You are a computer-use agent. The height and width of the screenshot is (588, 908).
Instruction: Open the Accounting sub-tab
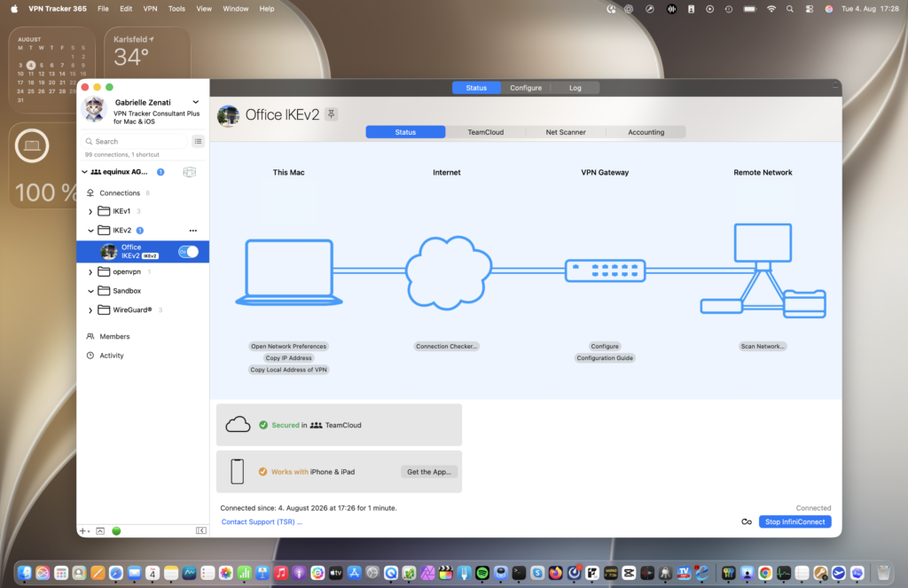(646, 132)
